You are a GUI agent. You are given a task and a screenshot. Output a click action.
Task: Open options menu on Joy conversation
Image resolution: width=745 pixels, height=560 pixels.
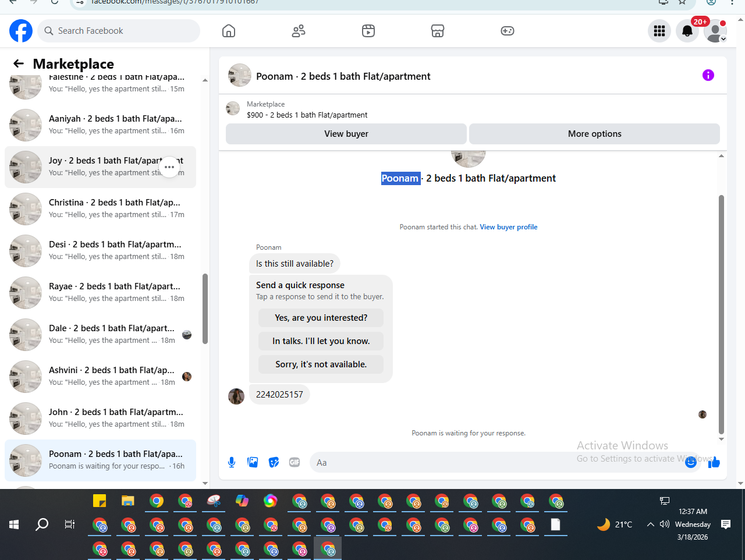pyautogui.click(x=169, y=167)
